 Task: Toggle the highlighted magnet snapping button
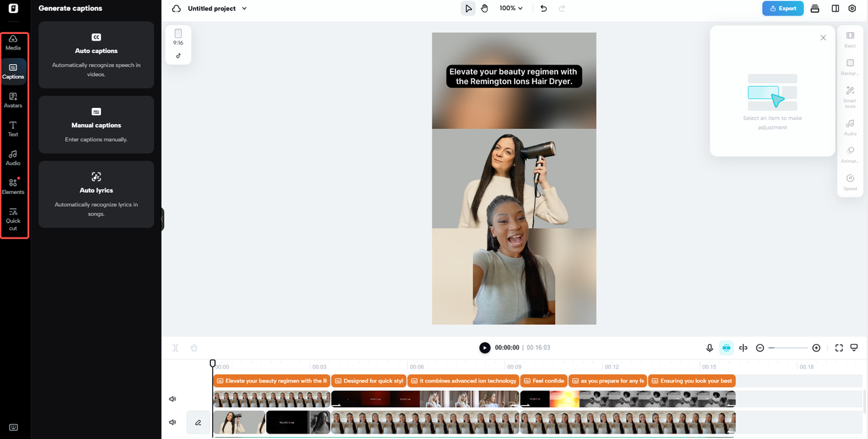tap(726, 347)
